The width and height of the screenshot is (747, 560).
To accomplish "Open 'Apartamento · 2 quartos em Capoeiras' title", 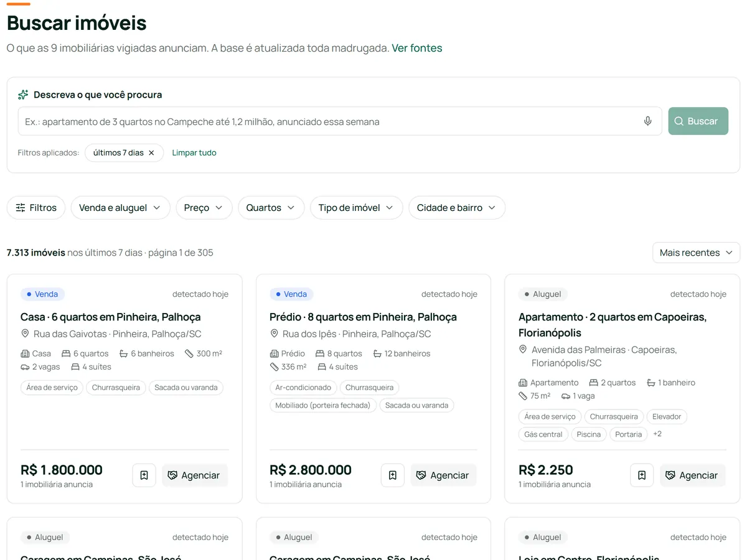I will [613, 325].
